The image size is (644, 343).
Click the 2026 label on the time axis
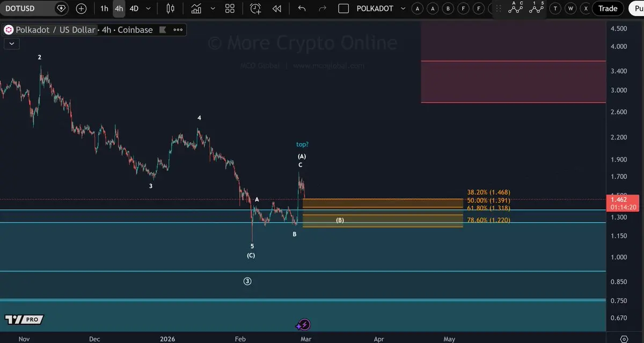pyautogui.click(x=168, y=339)
